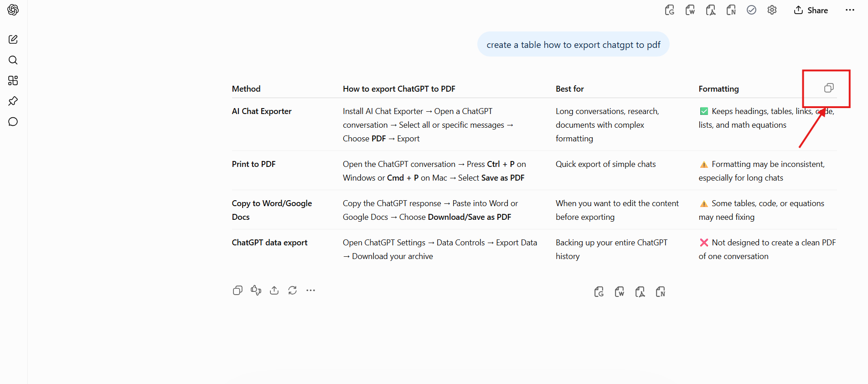The height and width of the screenshot is (384, 868).
Task: Open more actions below the response
Action: (x=310, y=291)
